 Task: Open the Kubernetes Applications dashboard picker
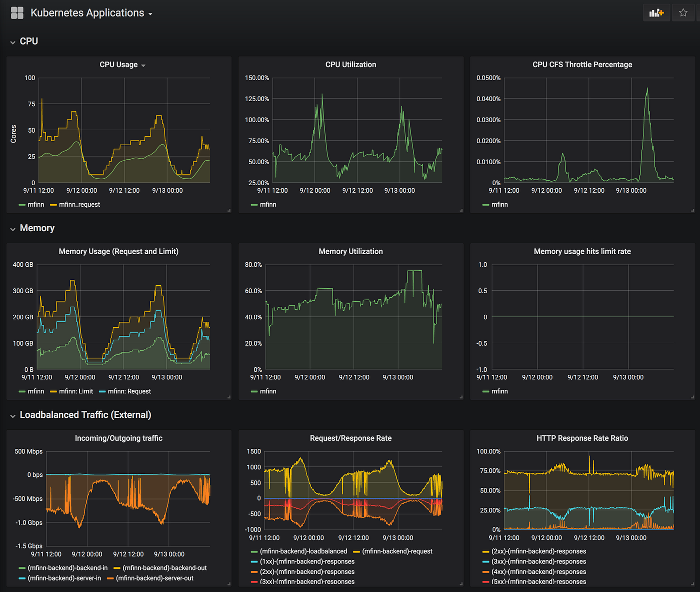click(91, 13)
